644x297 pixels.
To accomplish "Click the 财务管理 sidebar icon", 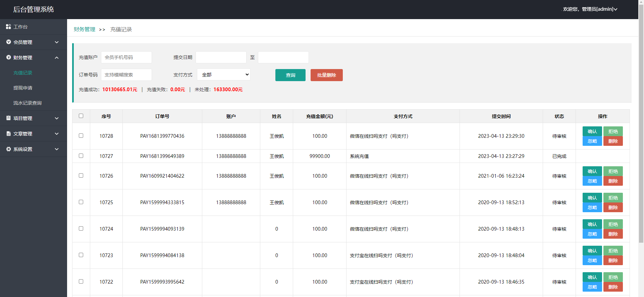I will (8, 57).
